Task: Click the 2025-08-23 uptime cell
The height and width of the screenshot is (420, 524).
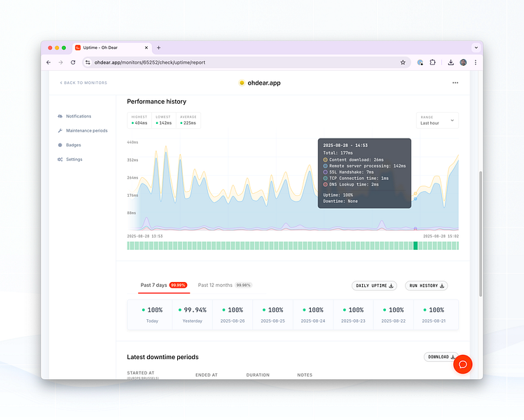Action: (353, 315)
